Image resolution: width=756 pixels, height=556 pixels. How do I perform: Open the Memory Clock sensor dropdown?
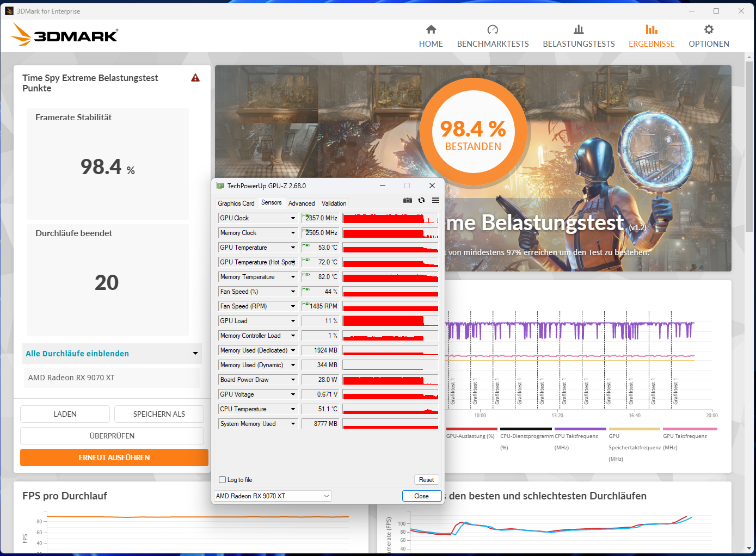pyautogui.click(x=293, y=233)
